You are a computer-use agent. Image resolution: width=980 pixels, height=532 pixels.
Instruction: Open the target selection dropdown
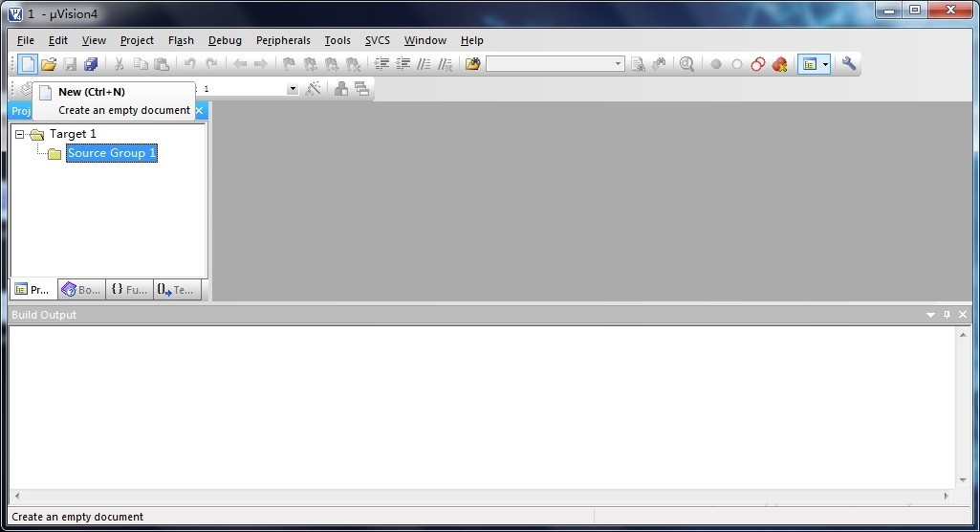[293, 89]
